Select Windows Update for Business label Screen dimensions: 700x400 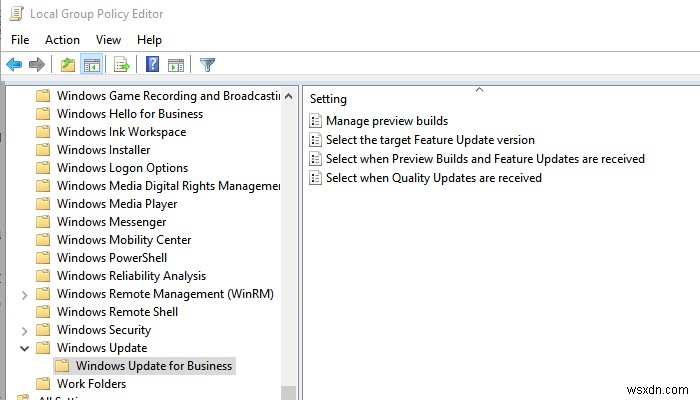click(154, 366)
